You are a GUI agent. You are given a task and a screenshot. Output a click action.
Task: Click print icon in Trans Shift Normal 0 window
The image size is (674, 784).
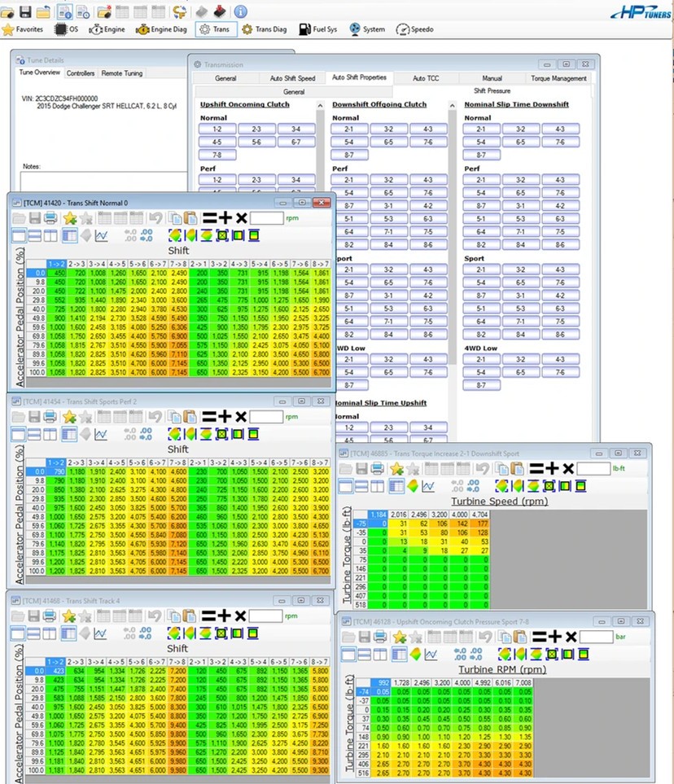[x=50, y=218]
